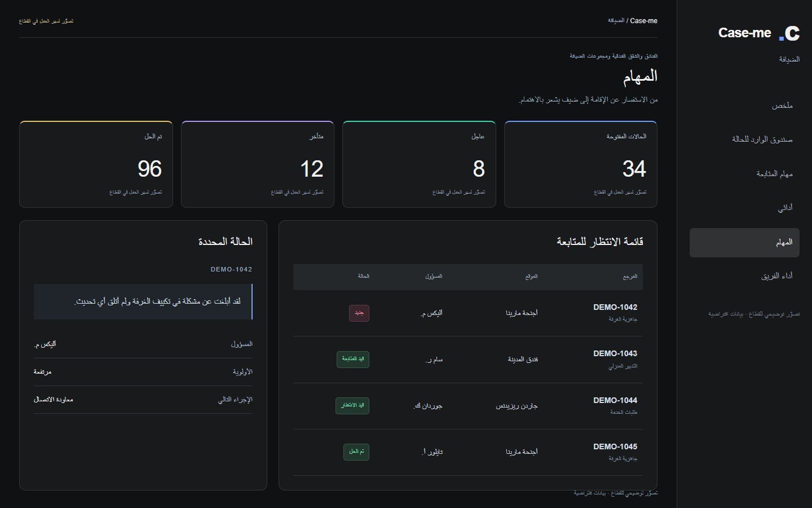Click the معاودة الاتصال next action value

click(x=54, y=400)
